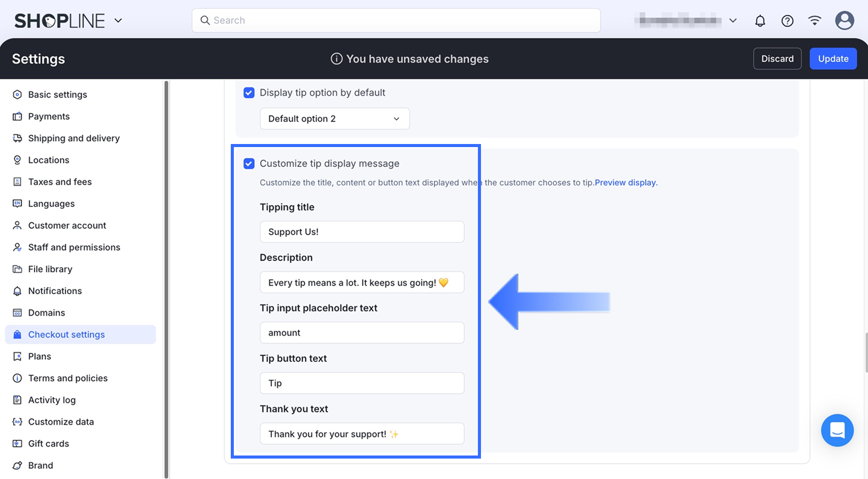
Task: Toggle Customize tip display message checkbox
Action: point(249,163)
